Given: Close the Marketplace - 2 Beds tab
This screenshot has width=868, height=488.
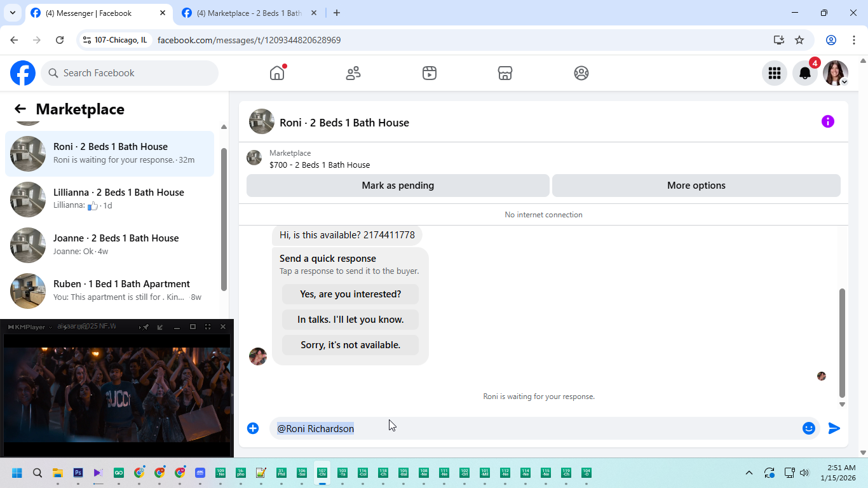Looking at the screenshot, I should tap(314, 13).
